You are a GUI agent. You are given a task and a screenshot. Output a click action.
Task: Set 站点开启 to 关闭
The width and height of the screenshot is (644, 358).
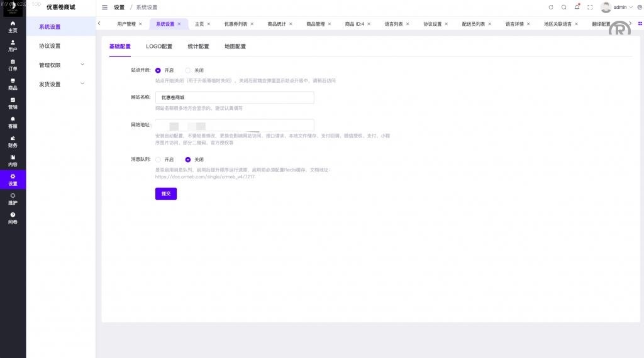point(188,70)
